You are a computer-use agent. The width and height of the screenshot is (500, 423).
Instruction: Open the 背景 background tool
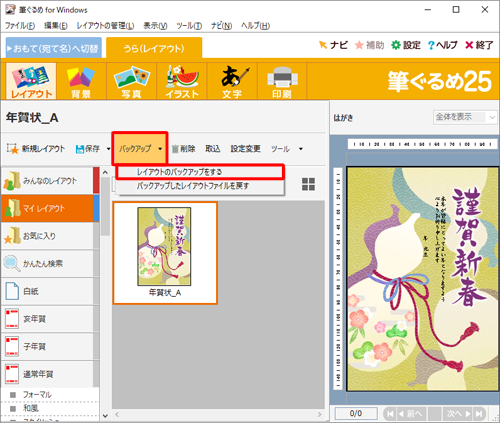[x=81, y=81]
